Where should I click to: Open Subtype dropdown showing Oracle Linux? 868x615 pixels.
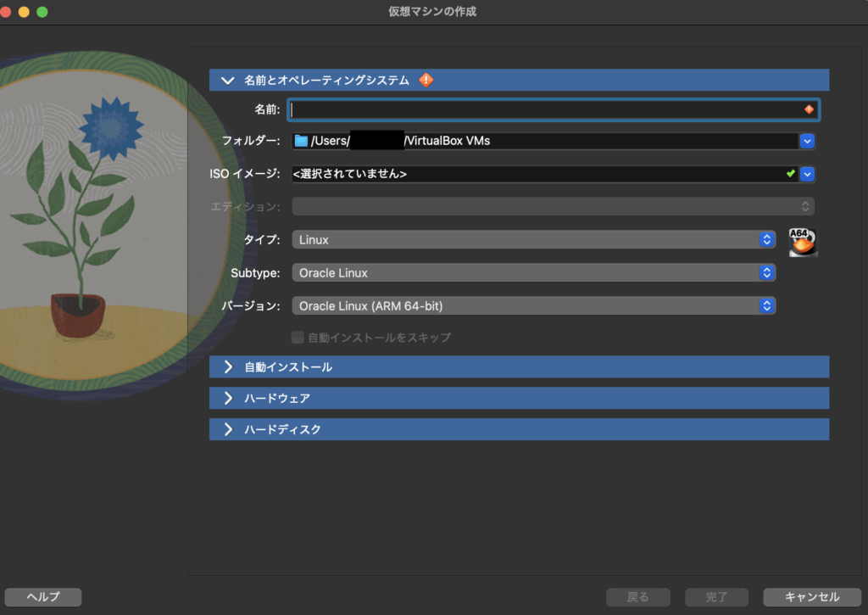pos(533,273)
